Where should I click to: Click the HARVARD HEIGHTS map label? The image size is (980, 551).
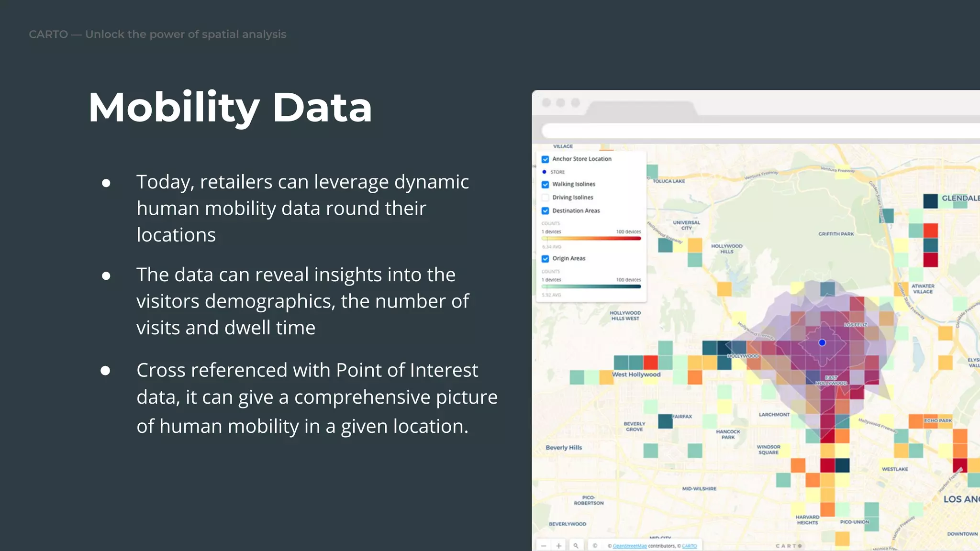click(807, 520)
